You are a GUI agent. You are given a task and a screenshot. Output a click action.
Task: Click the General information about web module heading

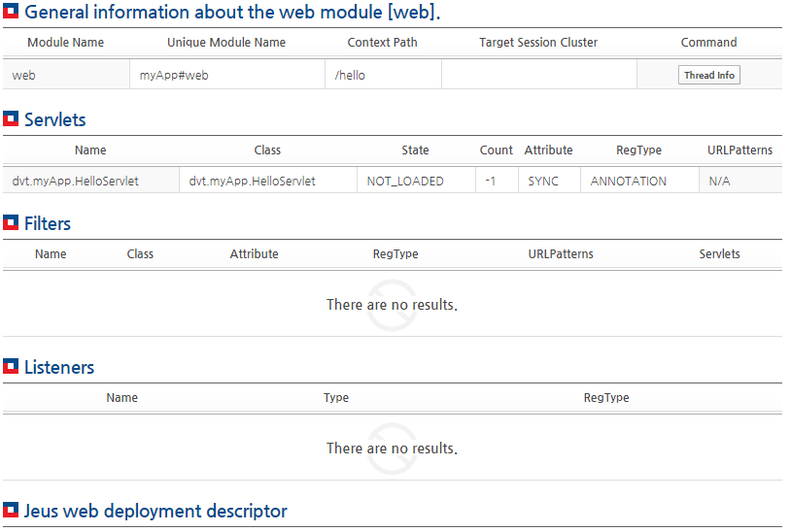click(232, 12)
